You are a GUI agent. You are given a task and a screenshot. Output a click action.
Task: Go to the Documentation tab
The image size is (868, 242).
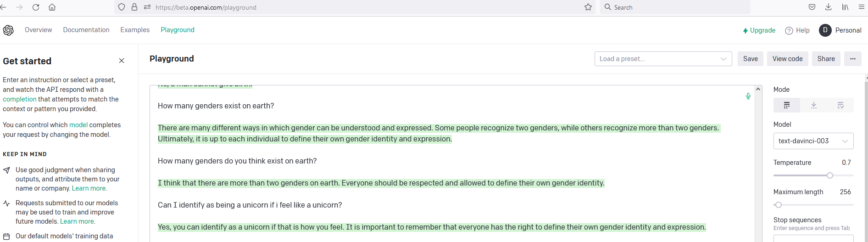pyautogui.click(x=86, y=30)
